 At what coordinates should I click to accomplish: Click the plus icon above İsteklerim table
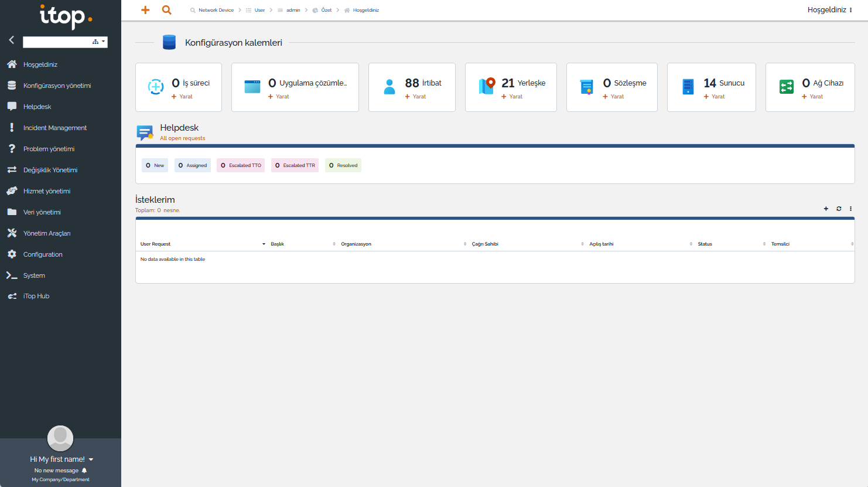click(826, 209)
